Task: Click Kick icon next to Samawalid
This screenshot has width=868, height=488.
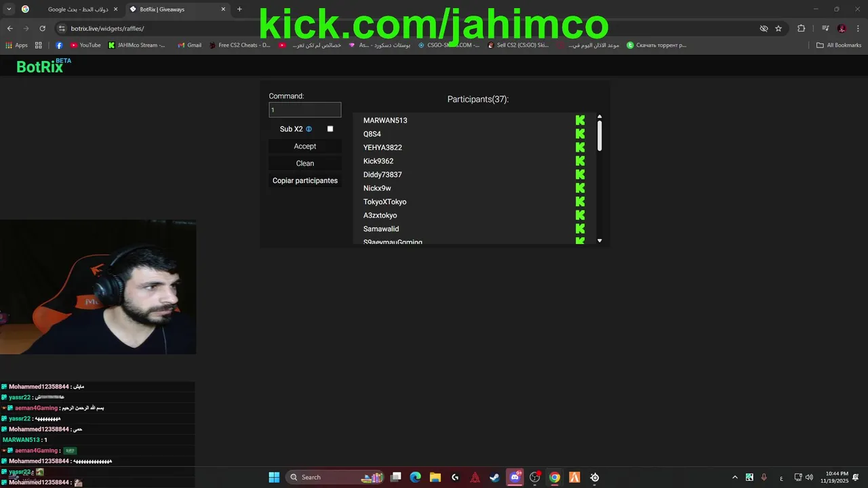Action: 580,229
